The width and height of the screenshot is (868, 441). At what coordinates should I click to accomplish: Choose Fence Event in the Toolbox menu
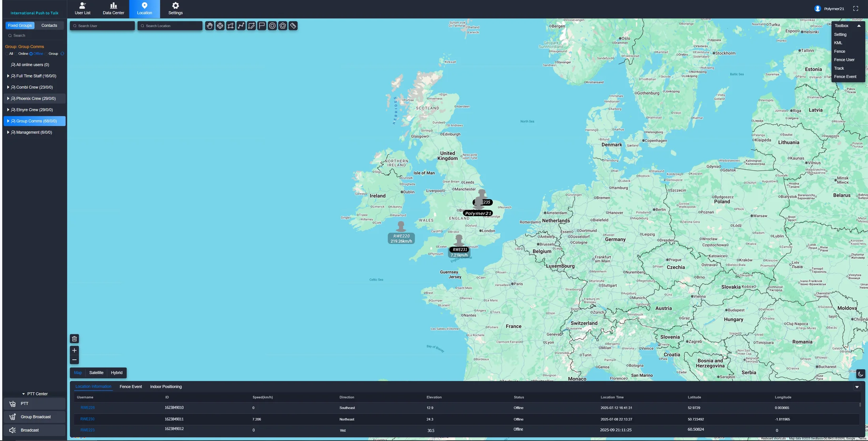pos(845,77)
